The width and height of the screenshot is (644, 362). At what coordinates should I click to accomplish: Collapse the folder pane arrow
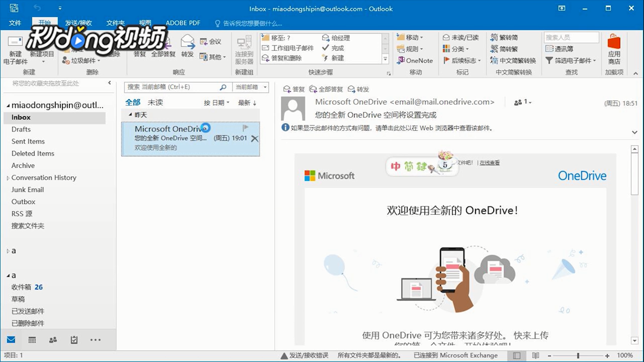[x=109, y=83]
